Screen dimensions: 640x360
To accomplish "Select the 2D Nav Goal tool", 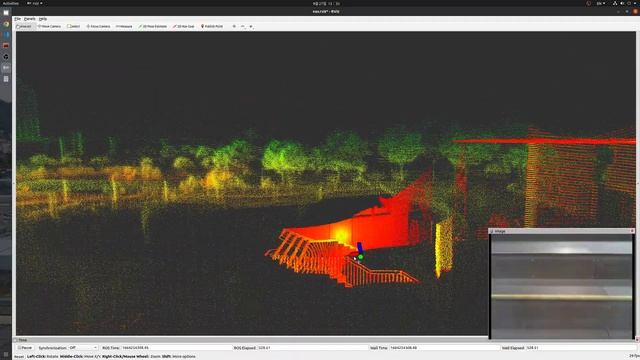I will [x=183, y=27].
